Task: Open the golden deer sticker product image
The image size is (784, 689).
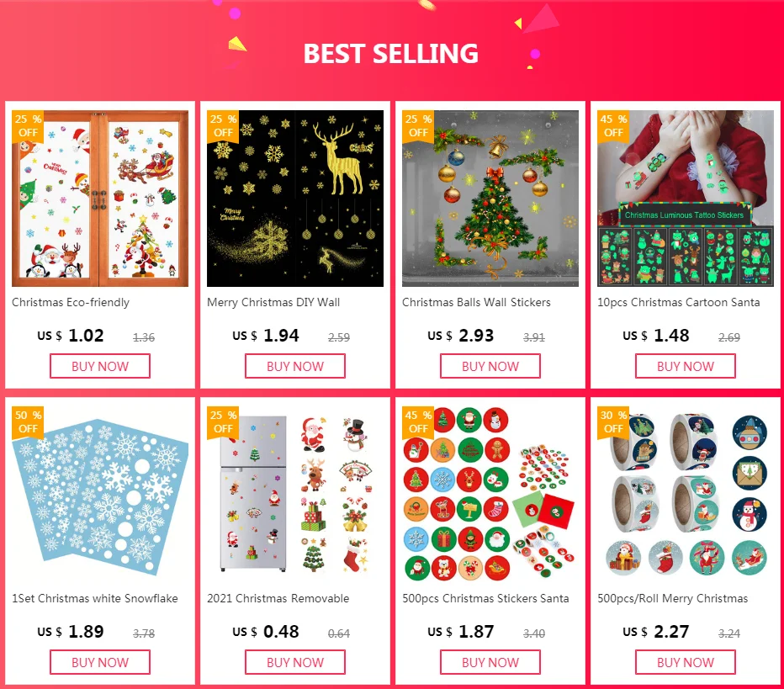Action: 295,199
